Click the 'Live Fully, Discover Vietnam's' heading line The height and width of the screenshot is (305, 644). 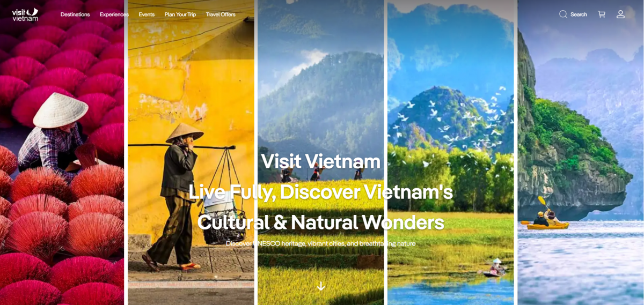point(321,191)
